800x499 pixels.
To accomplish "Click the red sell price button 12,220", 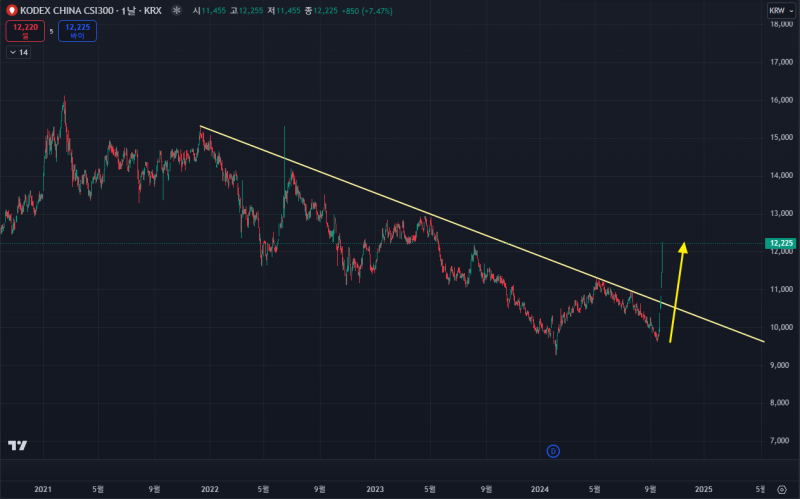I will pos(25,31).
